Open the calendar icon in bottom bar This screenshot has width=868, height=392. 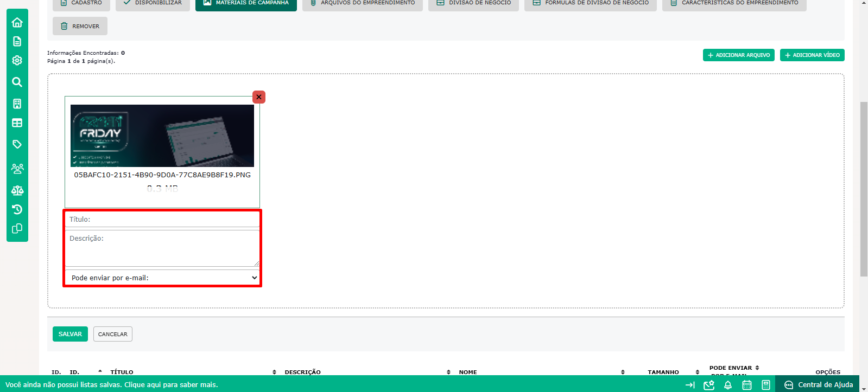point(747,385)
